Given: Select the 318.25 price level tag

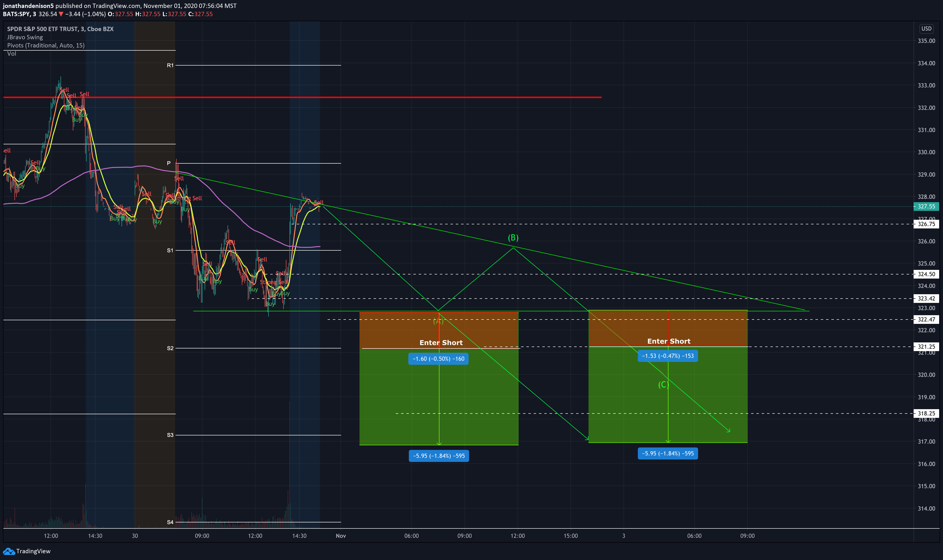Looking at the screenshot, I should (926, 413).
